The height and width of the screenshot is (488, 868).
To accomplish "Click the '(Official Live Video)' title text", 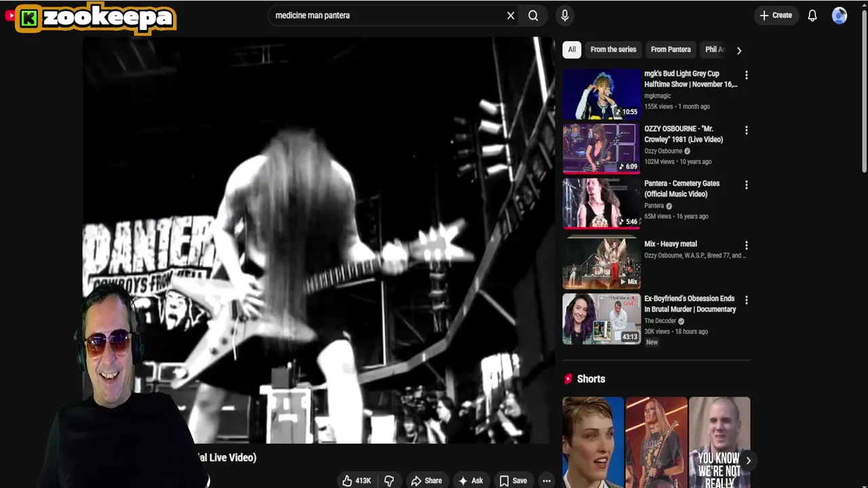I will 226,457.
